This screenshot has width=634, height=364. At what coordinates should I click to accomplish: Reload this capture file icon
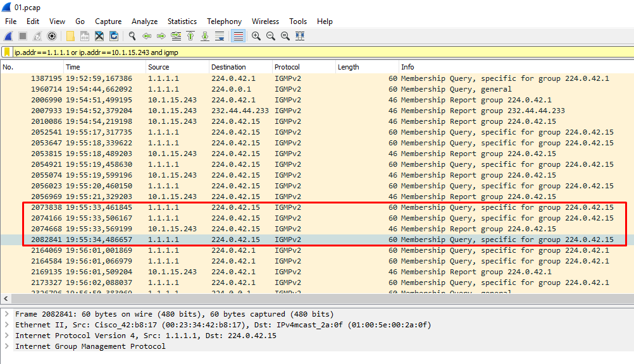point(114,36)
